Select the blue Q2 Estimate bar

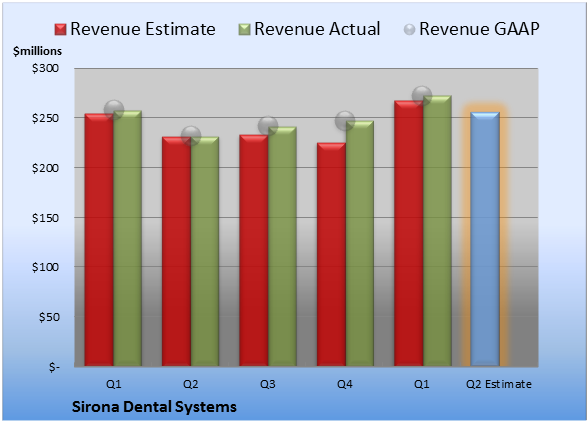click(485, 239)
